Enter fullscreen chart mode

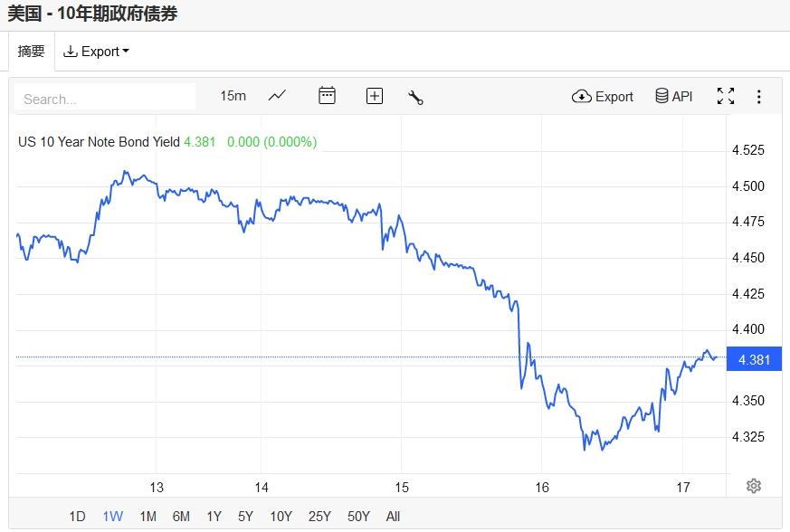pyautogui.click(x=726, y=96)
